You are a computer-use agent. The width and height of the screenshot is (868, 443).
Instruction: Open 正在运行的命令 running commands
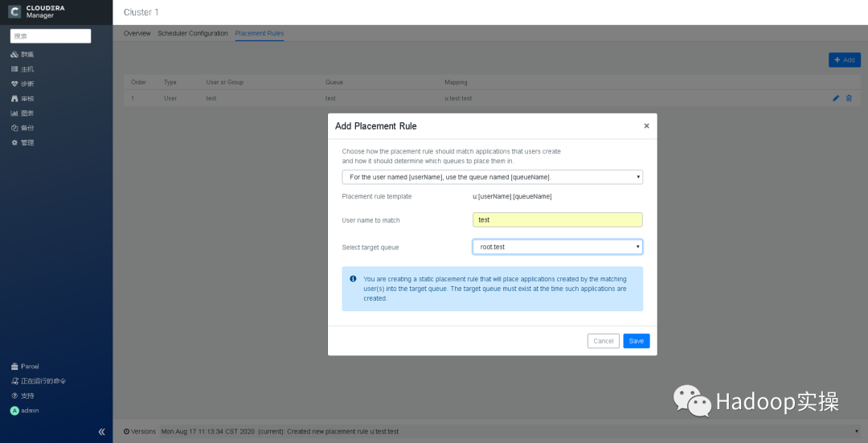39,381
